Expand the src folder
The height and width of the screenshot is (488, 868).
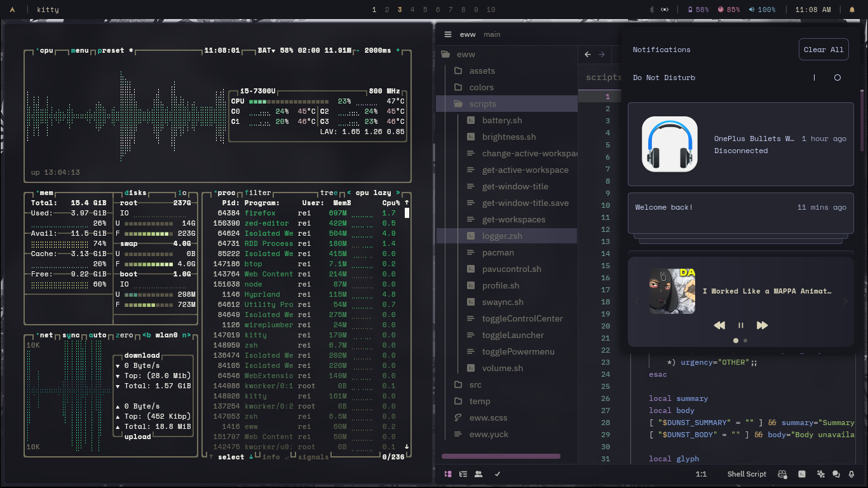[506, 384]
